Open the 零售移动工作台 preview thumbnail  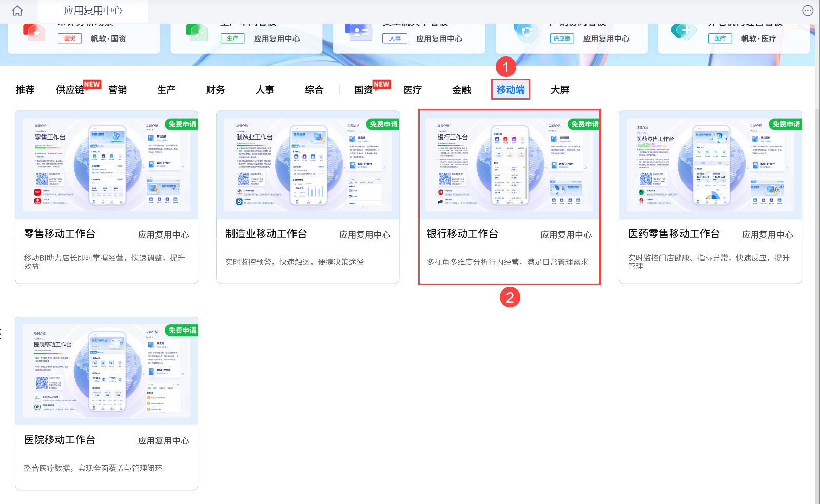[106, 165]
